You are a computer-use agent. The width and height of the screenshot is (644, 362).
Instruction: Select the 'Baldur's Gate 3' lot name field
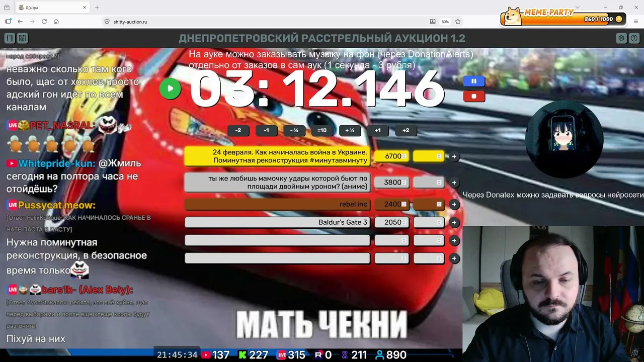click(277, 222)
